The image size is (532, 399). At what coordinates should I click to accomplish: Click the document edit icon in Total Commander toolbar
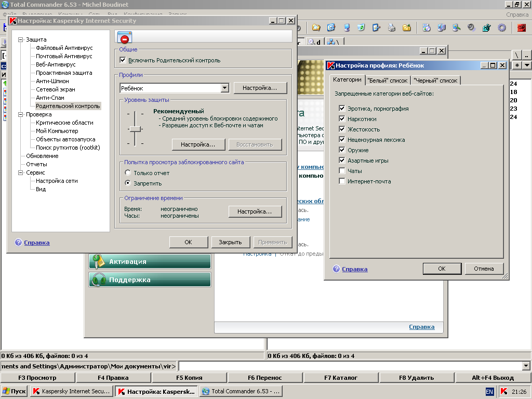click(331, 28)
